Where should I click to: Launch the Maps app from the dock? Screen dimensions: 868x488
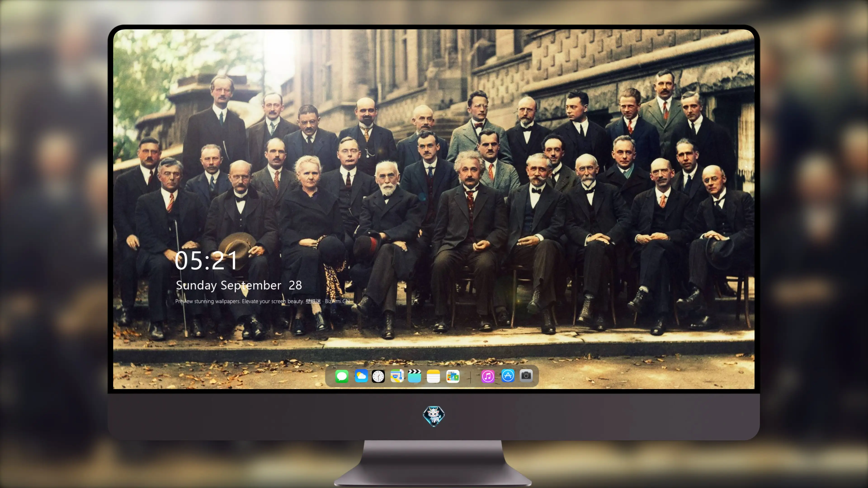[x=397, y=376]
